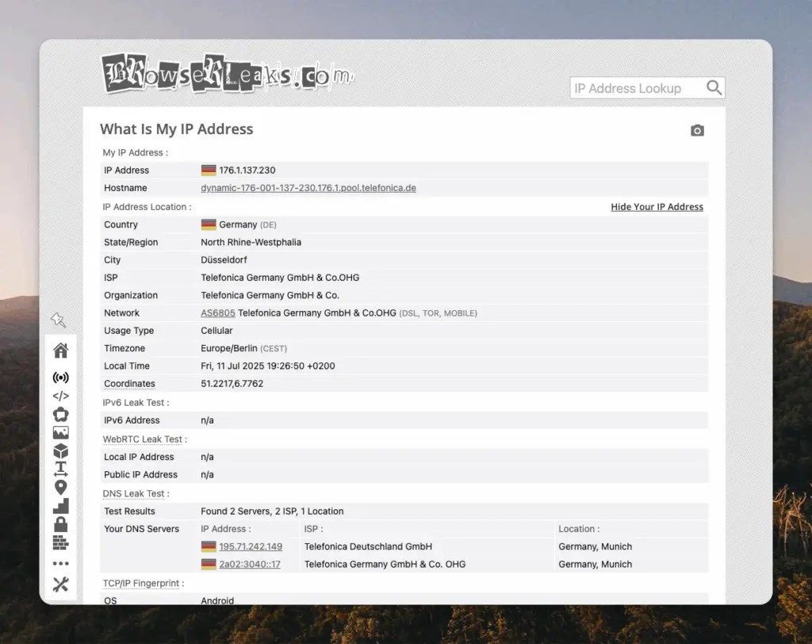Open the SSL/TLS padlock icon
Screen dimensions: 812x644
pyautogui.click(x=61, y=524)
